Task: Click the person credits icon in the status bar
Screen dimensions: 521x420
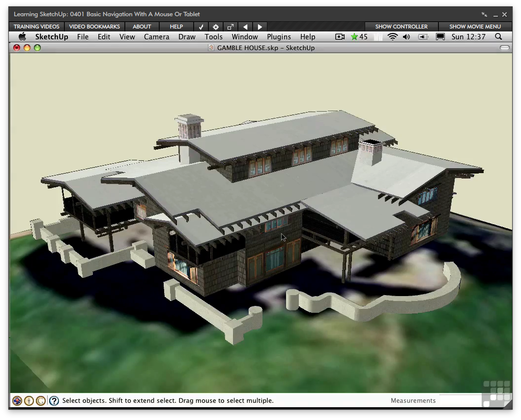Action: (29, 401)
